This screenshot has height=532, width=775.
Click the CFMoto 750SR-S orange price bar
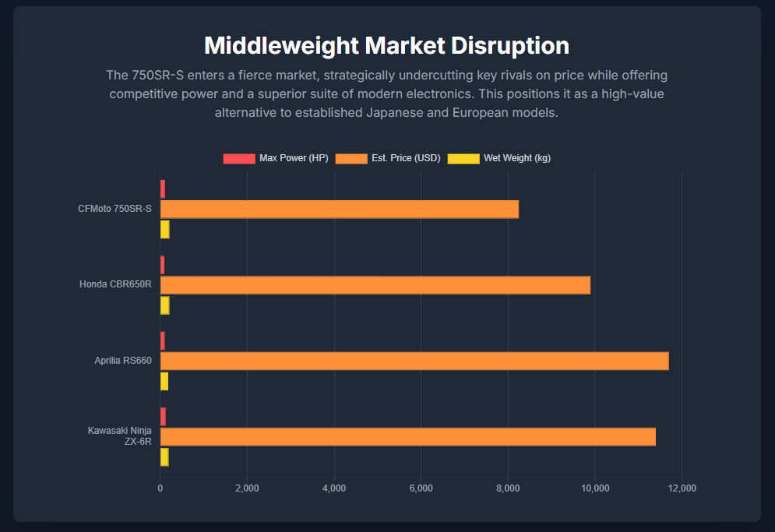(339, 209)
